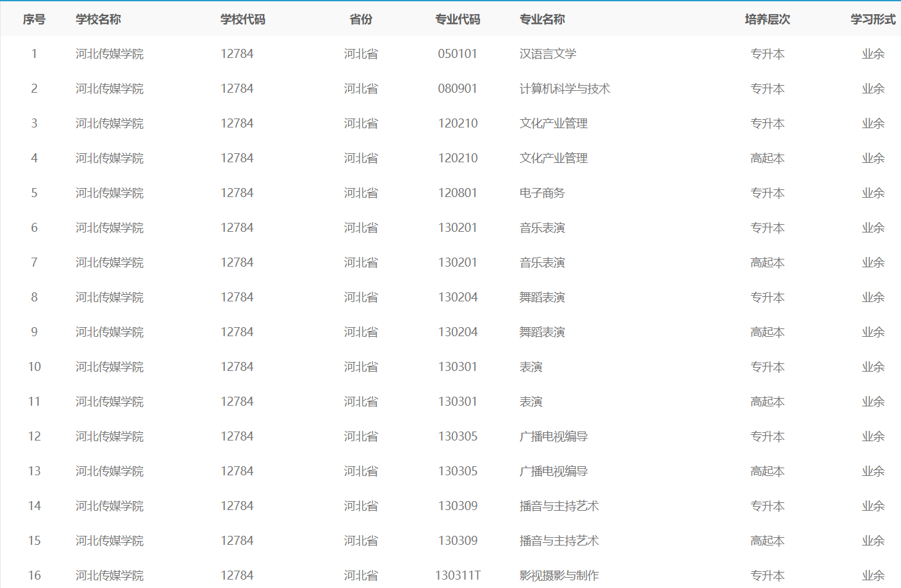Click sequence number 14
901x588 pixels.
[34, 506]
